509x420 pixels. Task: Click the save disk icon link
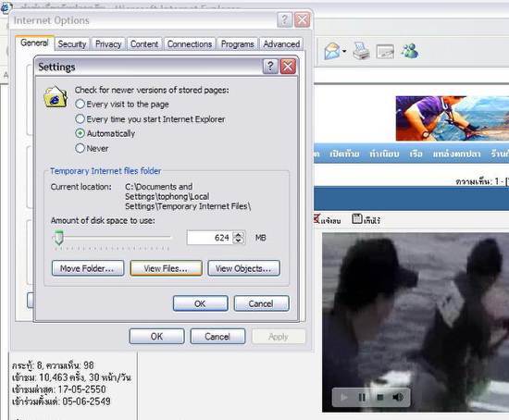[x=357, y=219]
